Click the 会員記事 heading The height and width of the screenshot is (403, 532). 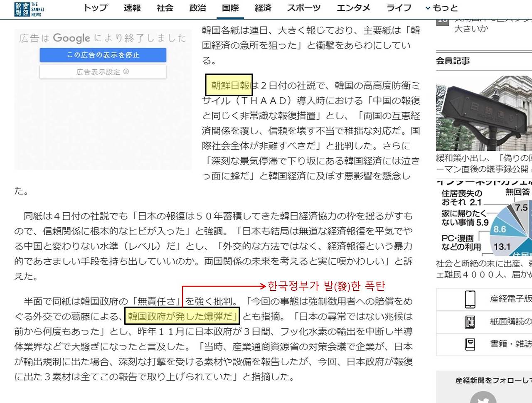click(x=453, y=61)
